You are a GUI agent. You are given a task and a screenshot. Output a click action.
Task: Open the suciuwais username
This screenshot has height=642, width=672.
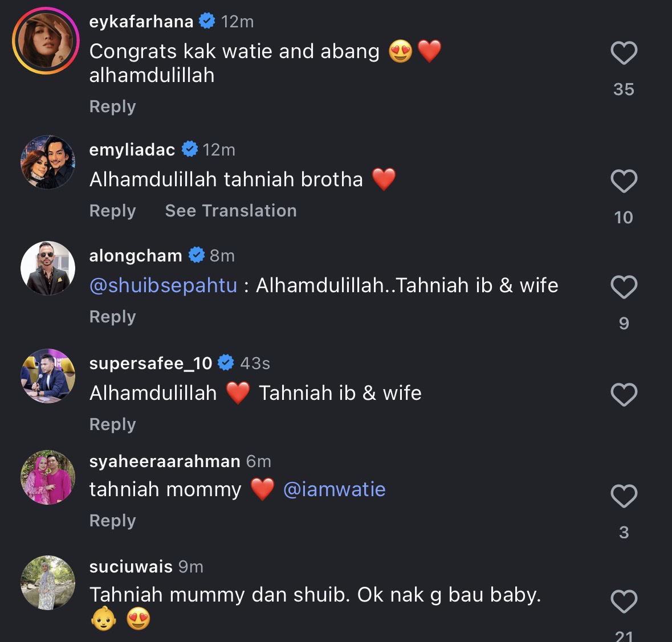[131, 567]
